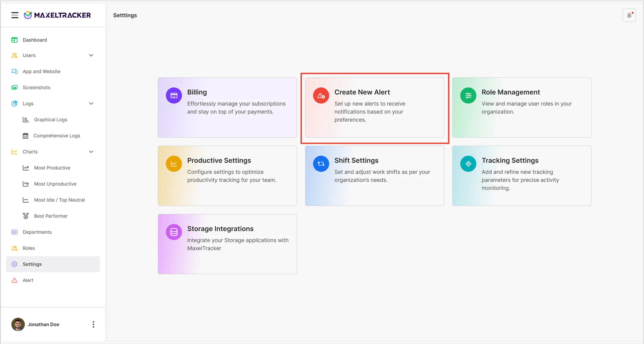Open the Shift Settings card
The width and height of the screenshot is (644, 344).
[x=374, y=176]
